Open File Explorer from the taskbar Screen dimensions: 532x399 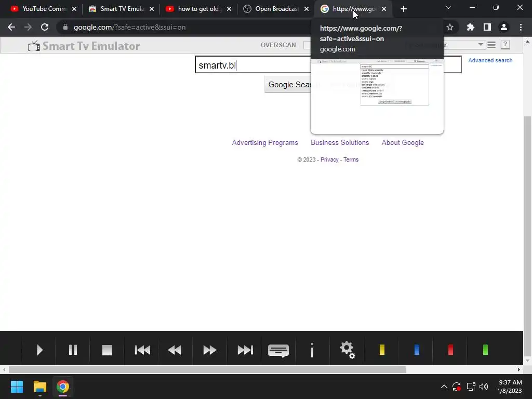39,387
